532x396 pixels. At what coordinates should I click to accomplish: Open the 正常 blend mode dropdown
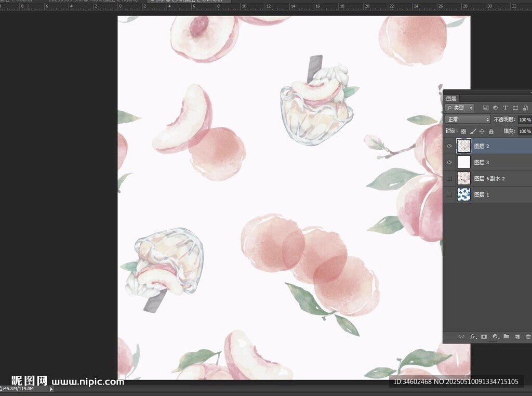coord(468,120)
